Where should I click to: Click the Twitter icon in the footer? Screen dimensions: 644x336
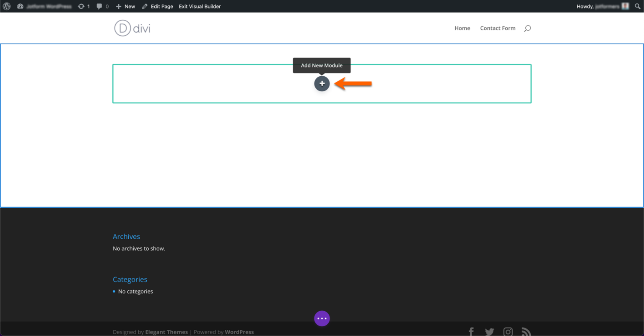489,331
